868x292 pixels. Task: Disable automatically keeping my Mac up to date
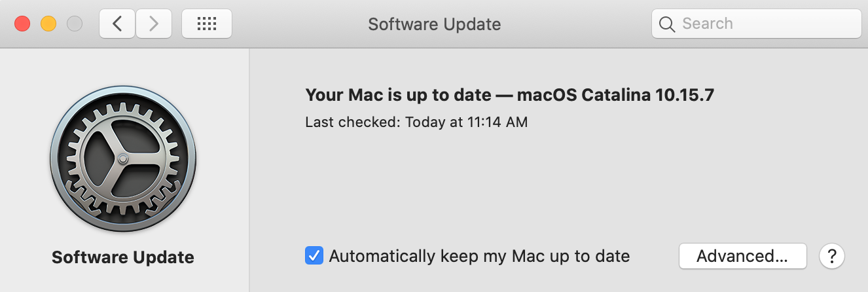tap(314, 255)
